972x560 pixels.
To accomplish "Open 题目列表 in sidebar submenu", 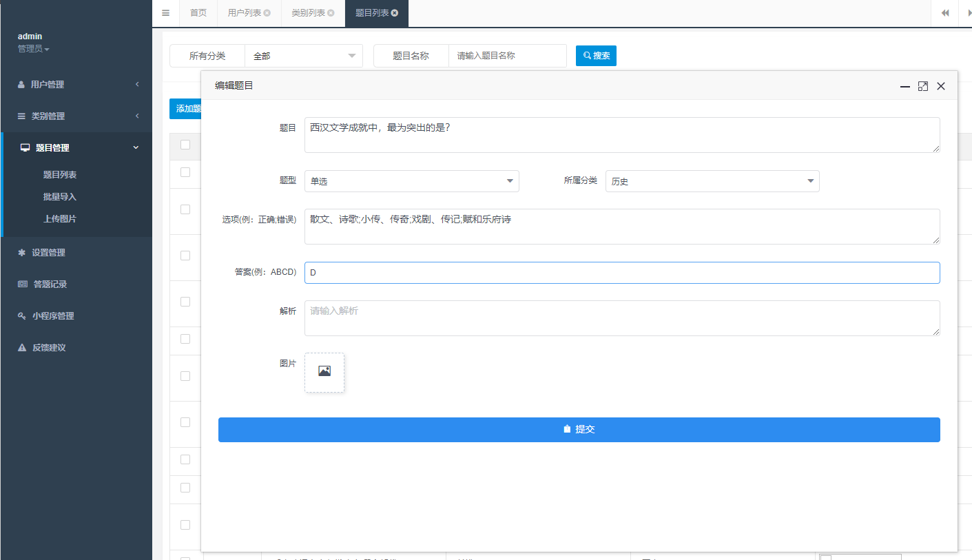I will pos(60,175).
